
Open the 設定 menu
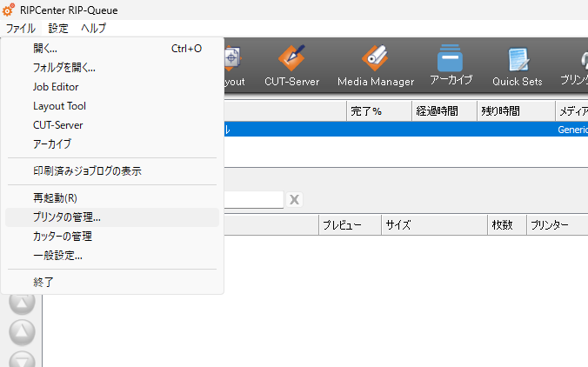click(58, 28)
